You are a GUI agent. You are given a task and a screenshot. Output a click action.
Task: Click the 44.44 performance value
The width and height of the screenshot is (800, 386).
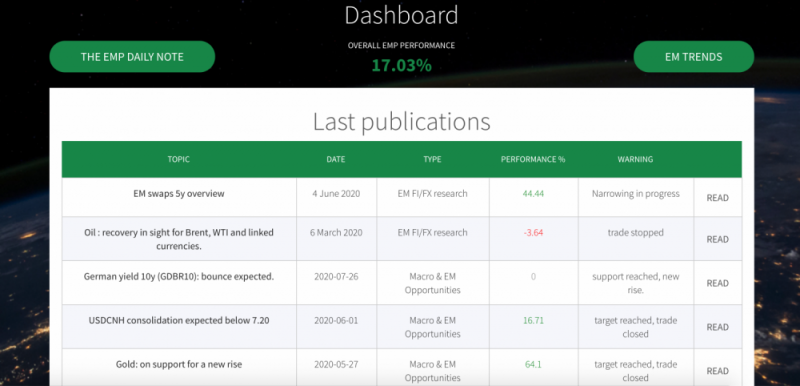pyautogui.click(x=533, y=194)
